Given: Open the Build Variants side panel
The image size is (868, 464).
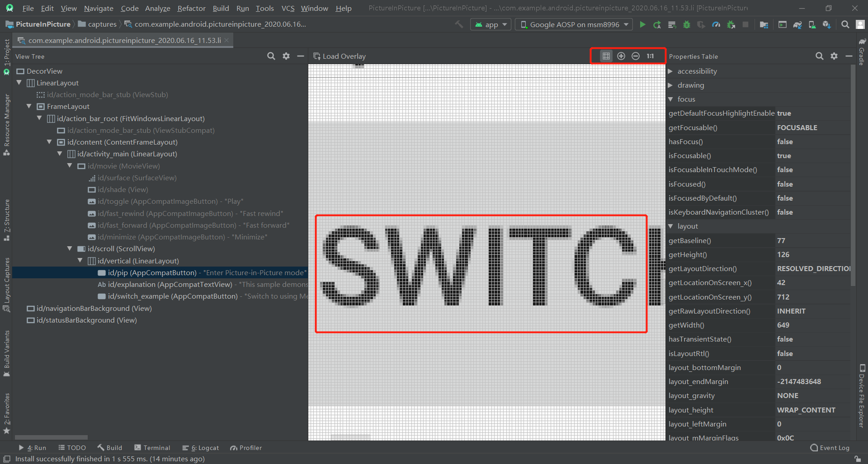Looking at the screenshot, I should click(6, 353).
